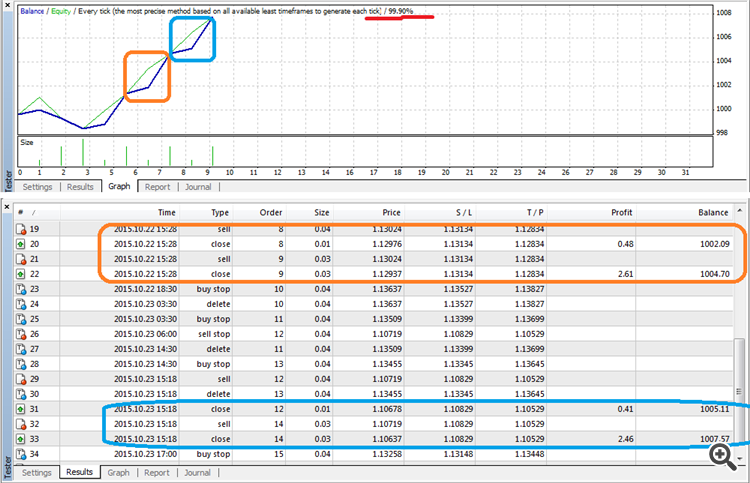Sort results by S / L column header
The image size is (750, 483).
[x=440, y=212]
